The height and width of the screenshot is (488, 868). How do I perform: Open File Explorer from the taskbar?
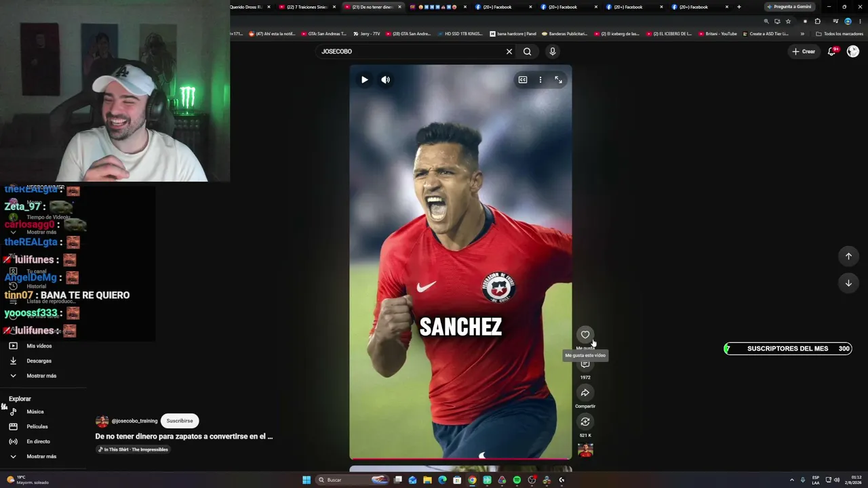[x=427, y=480]
